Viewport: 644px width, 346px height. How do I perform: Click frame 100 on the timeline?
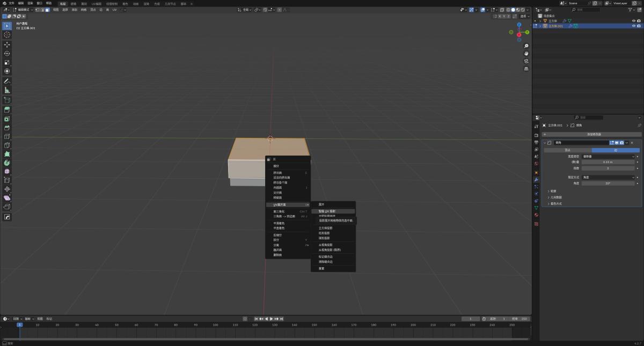click(x=215, y=325)
